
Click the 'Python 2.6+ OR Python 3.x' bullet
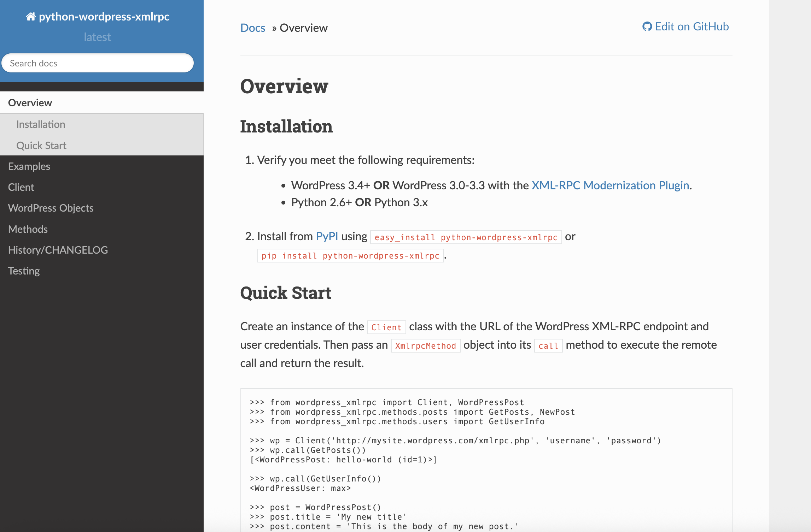[x=359, y=202]
